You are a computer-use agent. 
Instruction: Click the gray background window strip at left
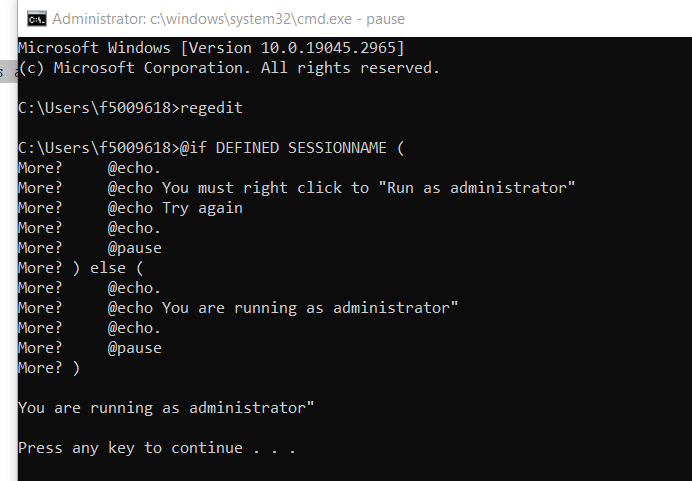(x=9, y=71)
